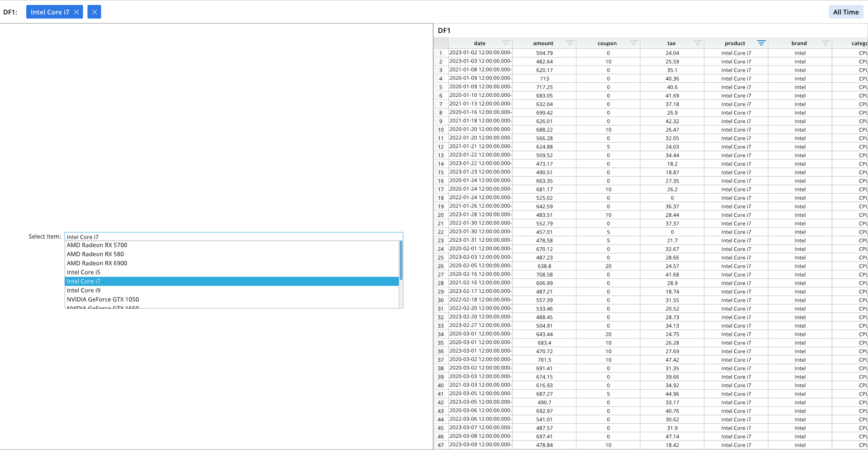
Task: Click amount cell 457.01
Action: [544, 232]
